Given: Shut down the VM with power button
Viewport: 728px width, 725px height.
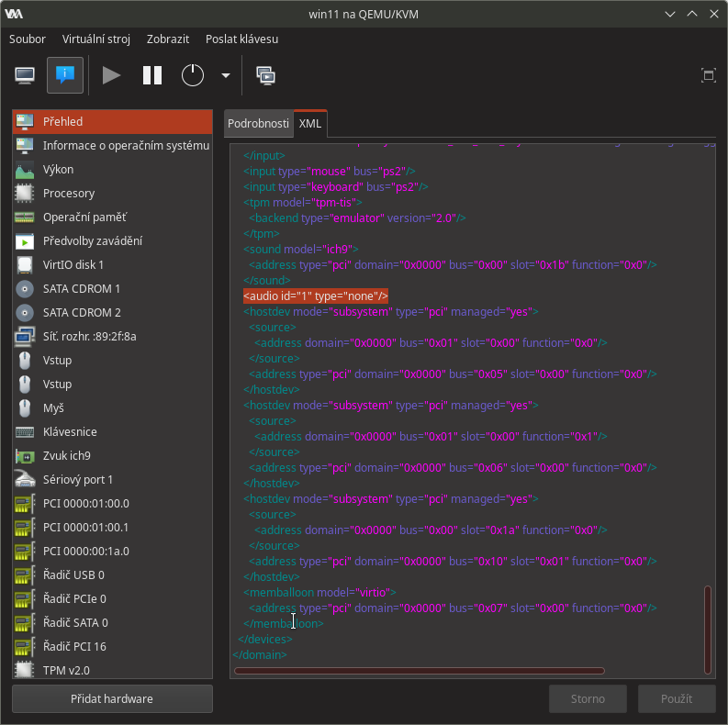Looking at the screenshot, I should [x=192, y=75].
